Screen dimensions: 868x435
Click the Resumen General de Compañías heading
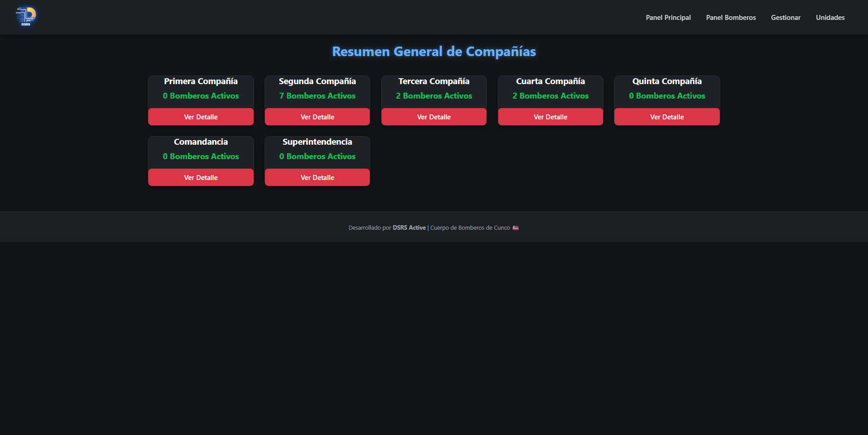(x=434, y=52)
